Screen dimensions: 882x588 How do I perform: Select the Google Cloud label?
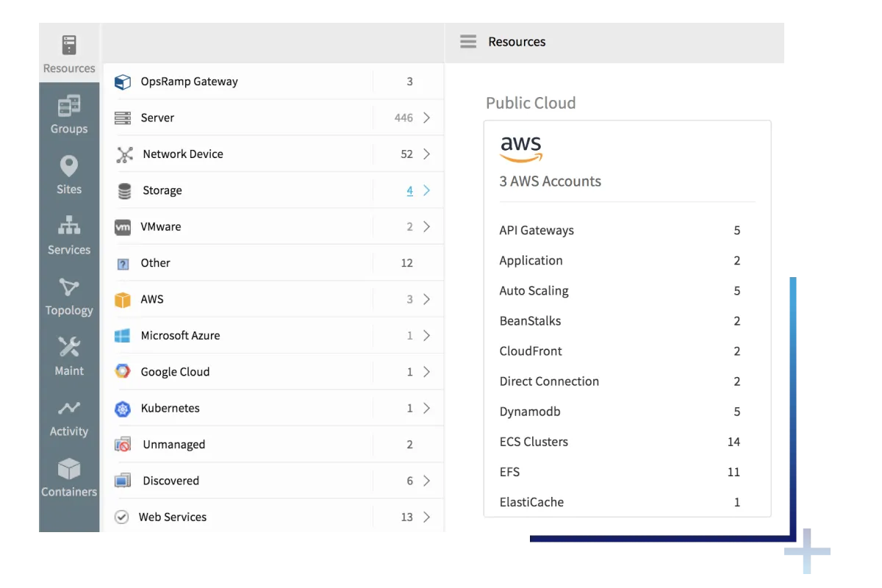pyautogui.click(x=175, y=372)
